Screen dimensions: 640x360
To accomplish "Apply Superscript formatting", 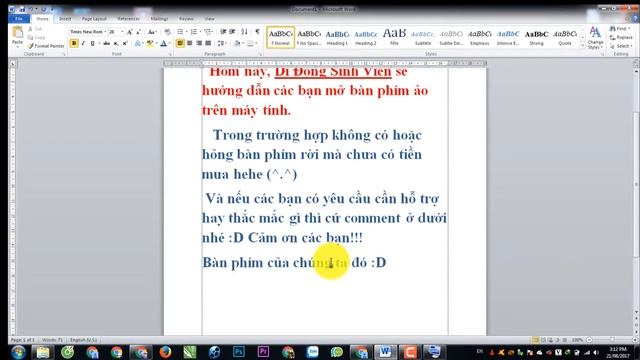I will [x=125, y=43].
